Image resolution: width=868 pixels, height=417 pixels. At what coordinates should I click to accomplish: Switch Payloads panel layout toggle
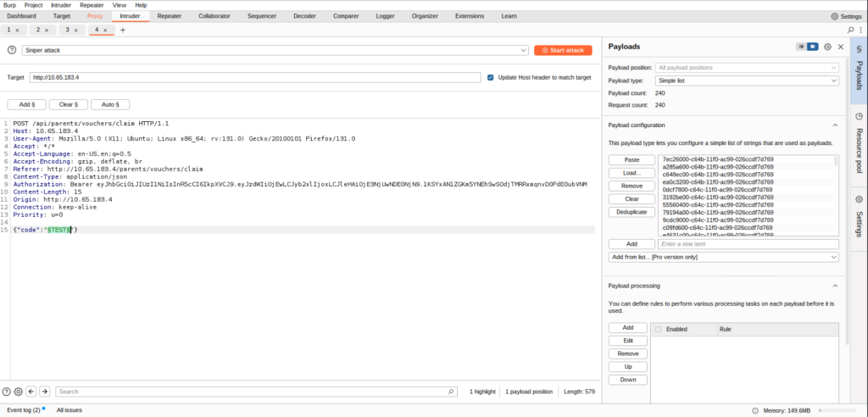[808, 47]
